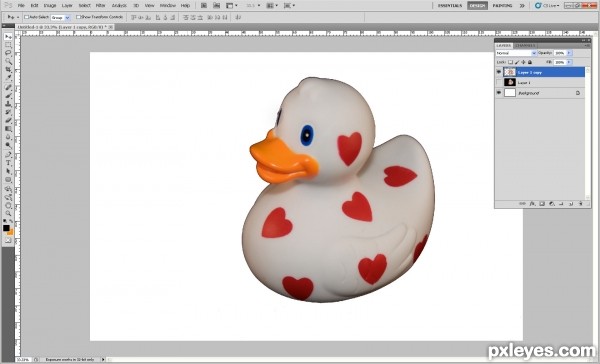Select the Eraser tool

click(x=8, y=121)
